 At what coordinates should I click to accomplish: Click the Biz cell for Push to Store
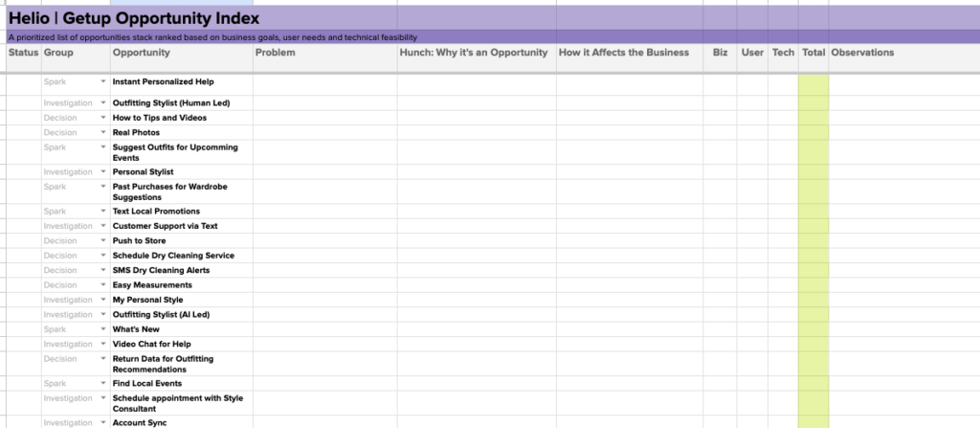point(720,241)
